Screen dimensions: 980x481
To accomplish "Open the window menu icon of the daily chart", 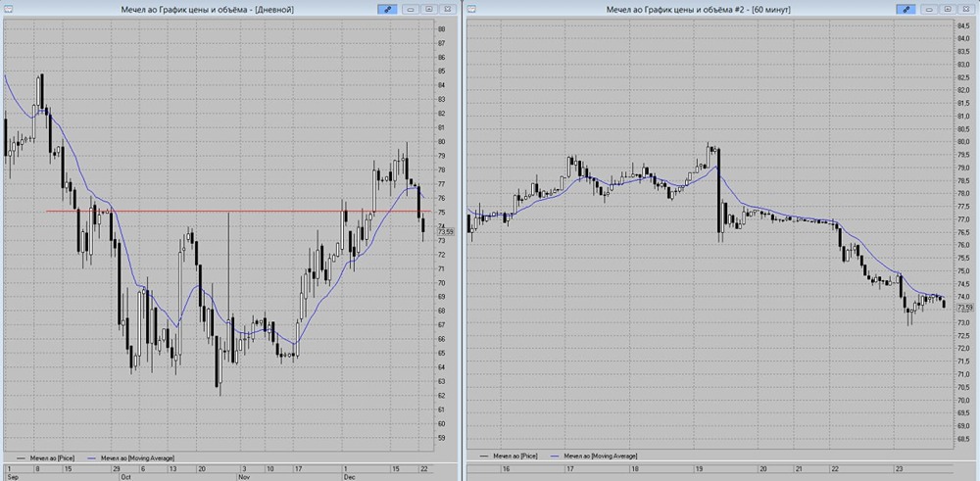I will coord(7,10).
